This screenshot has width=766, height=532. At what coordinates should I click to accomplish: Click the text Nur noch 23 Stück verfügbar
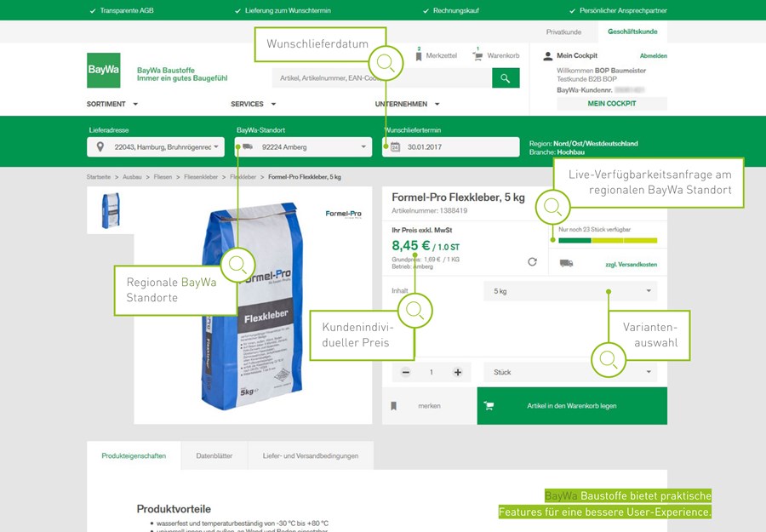pos(595,229)
